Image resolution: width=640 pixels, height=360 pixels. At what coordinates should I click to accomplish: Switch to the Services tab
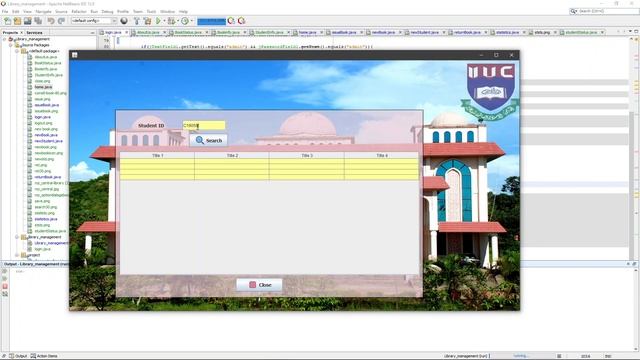(x=34, y=33)
